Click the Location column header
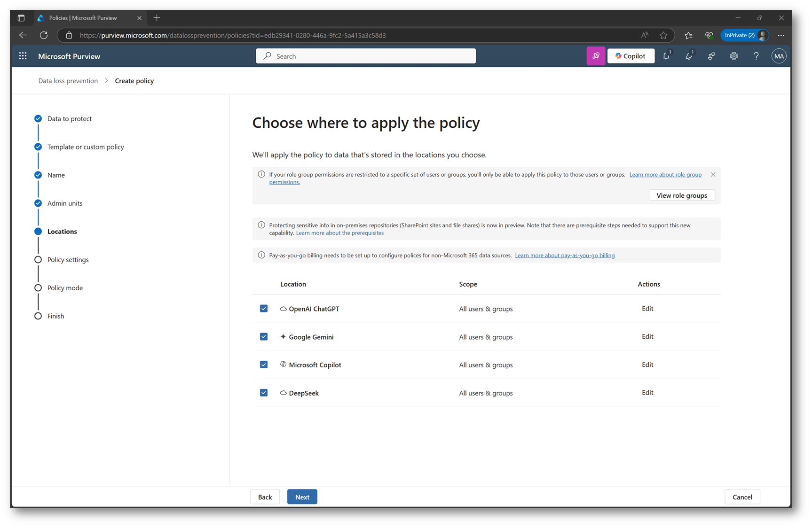This screenshot has height=528, width=812. (x=293, y=284)
